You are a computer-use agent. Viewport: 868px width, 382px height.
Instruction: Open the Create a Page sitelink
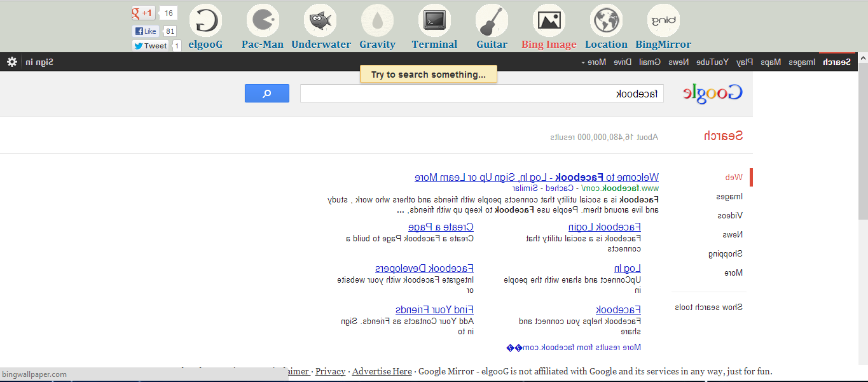click(441, 227)
